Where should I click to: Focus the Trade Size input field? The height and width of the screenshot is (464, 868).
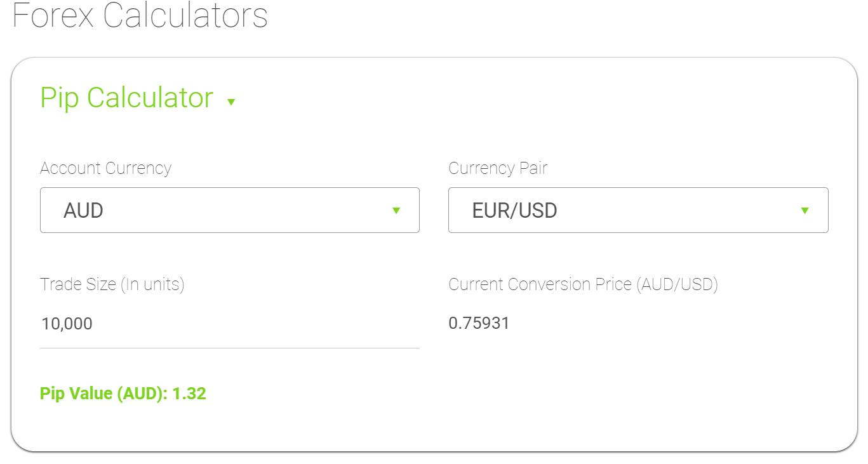coord(229,324)
